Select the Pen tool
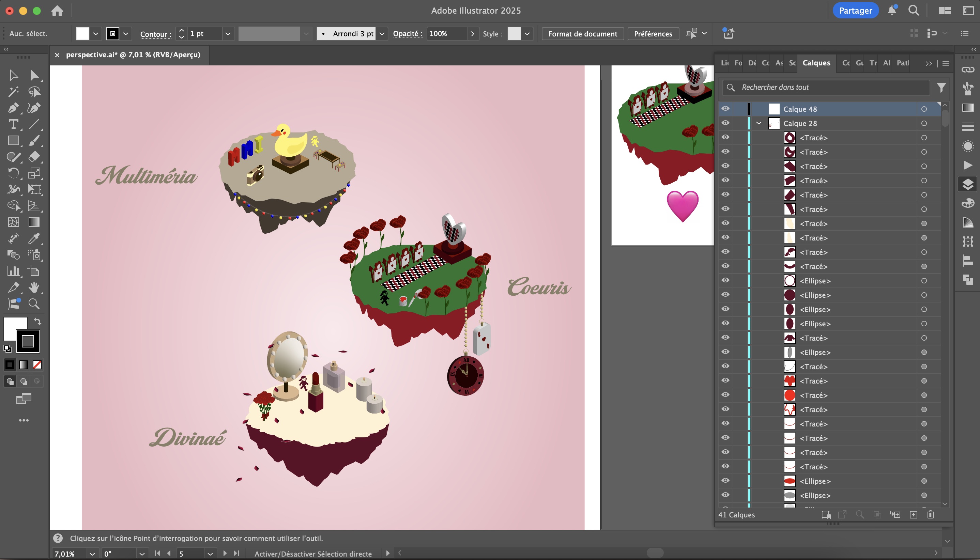This screenshot has width=980, height=560. tap(13, 108)
